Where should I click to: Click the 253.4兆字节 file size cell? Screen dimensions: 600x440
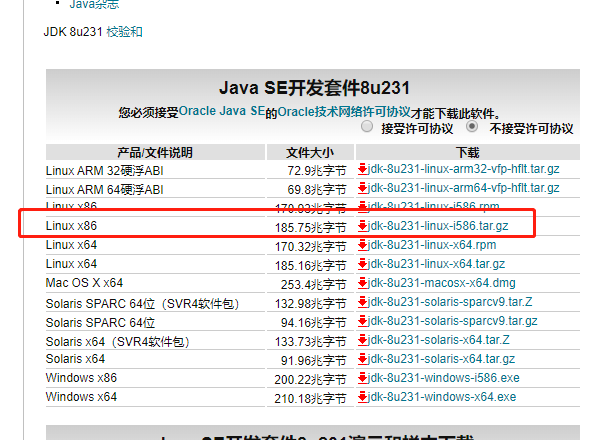[313, 285]
